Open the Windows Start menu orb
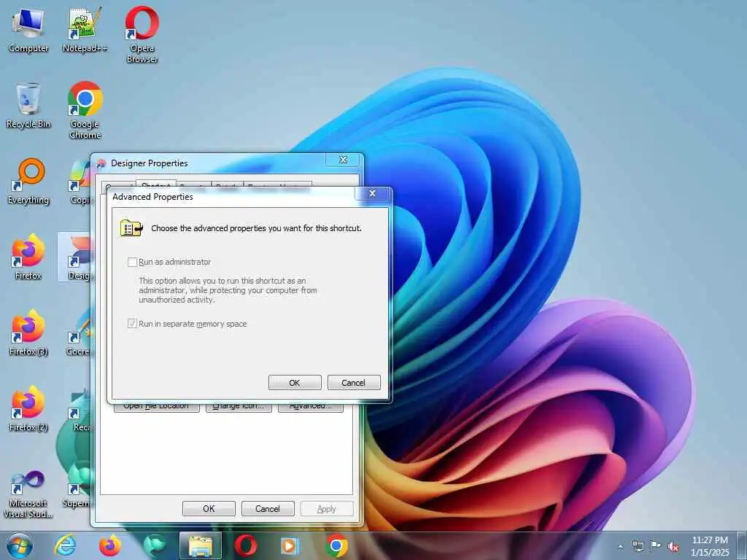747x560 pixels. 20,545
